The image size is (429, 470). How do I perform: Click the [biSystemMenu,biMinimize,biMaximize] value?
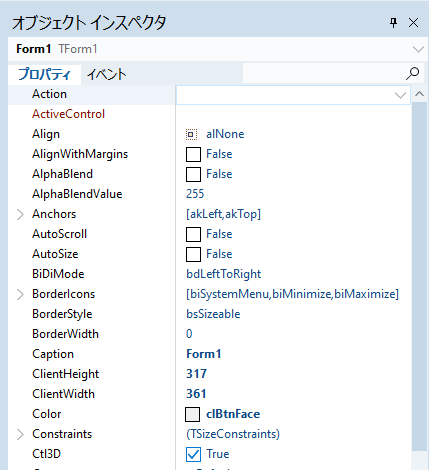(292, 294)
